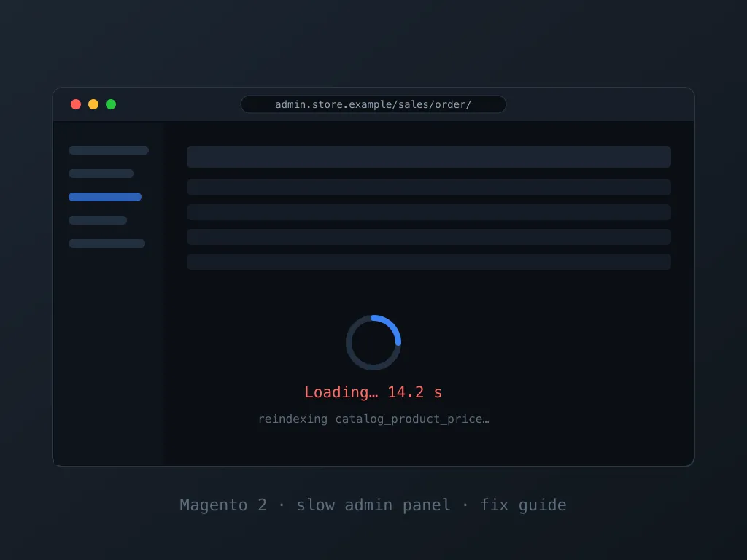Click the red close window dot

[76, 104]
